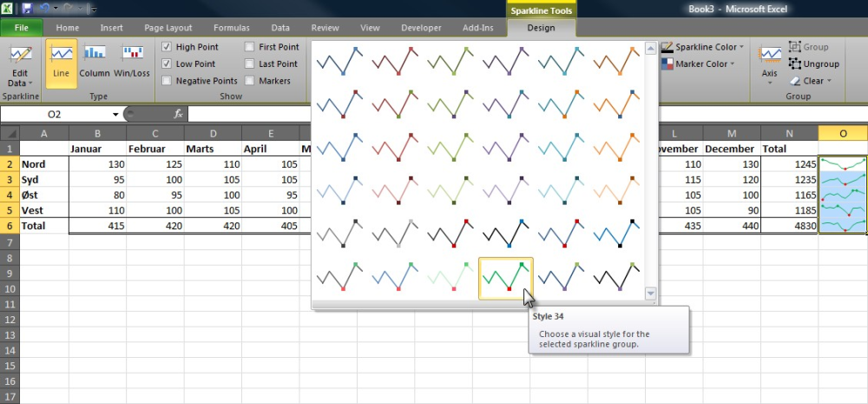
Task: Switch to the Formulas ribbon tab
Action: click(x=232, y=28)
